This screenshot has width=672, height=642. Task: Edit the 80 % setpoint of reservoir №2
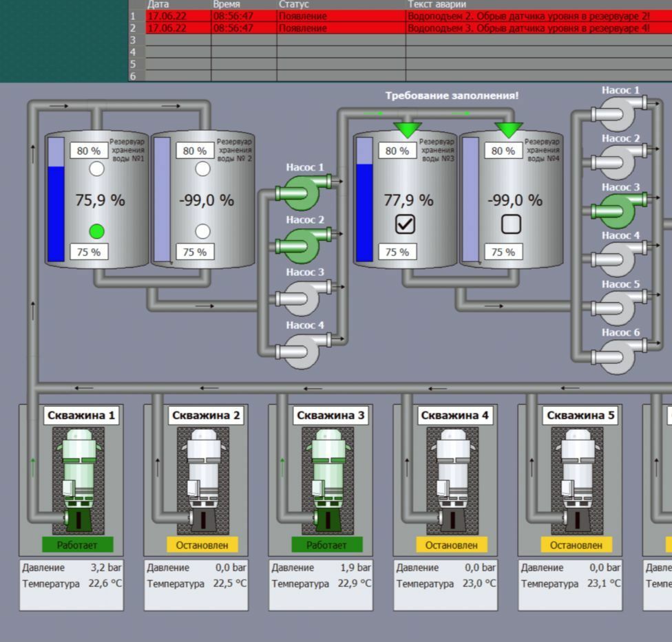(196, 151)
